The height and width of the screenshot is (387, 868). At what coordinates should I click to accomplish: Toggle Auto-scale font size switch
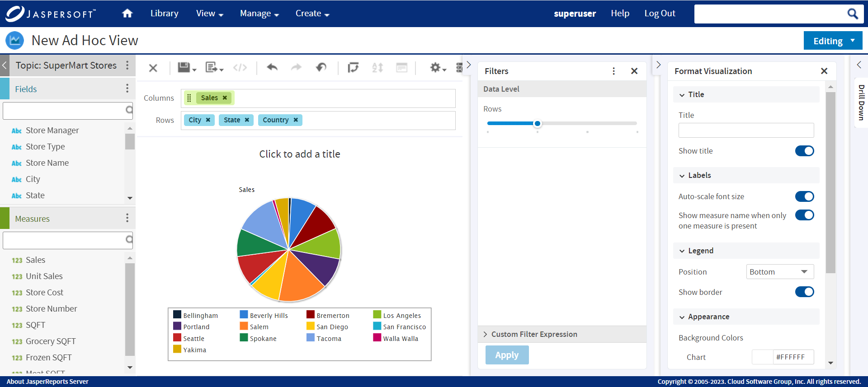(x=805, y=196)
